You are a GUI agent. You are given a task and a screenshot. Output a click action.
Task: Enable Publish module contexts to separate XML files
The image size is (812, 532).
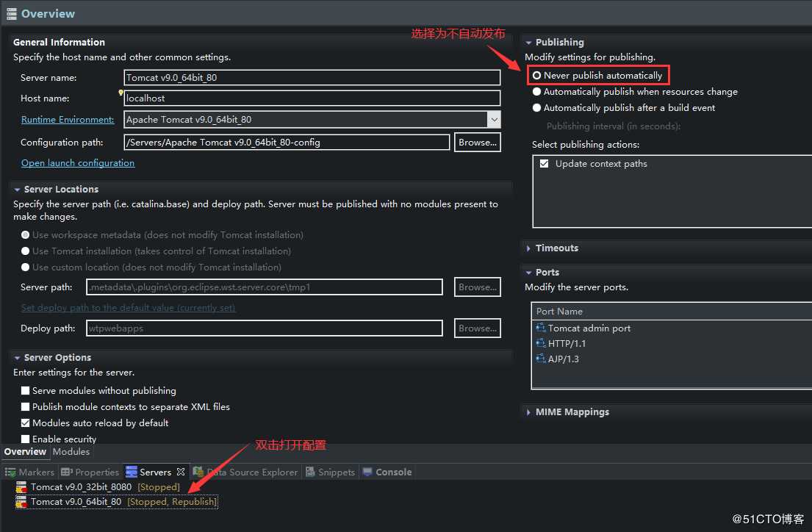coord(25,406)
